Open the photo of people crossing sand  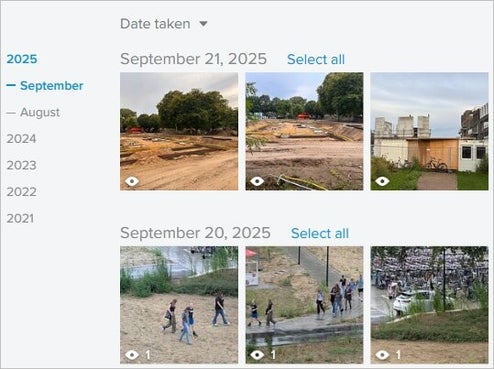tap(179, 305)
